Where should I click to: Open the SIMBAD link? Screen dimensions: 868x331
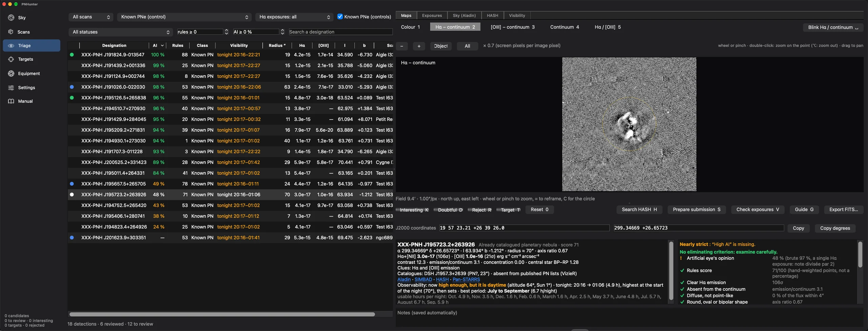click(423, 280)
